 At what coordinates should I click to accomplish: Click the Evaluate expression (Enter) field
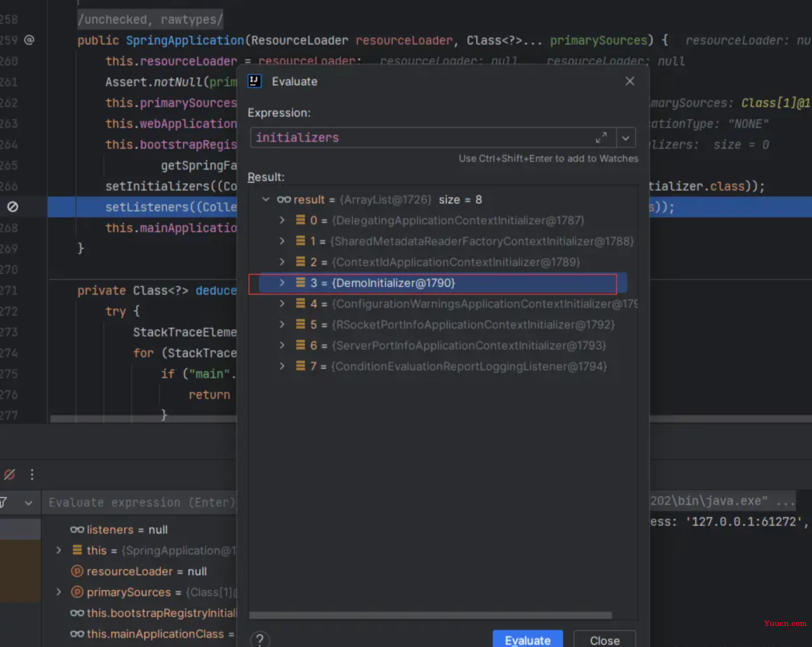pyautogui.click(x=140, y=502)
